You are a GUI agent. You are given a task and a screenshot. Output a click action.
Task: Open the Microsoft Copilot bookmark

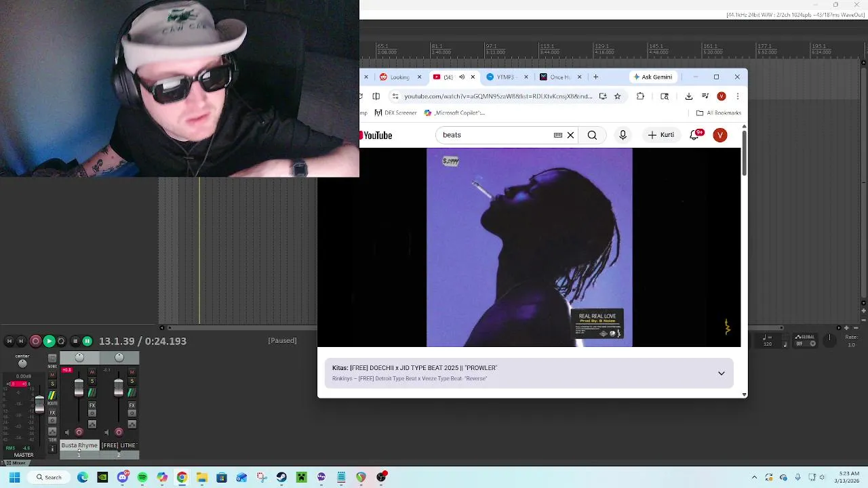point(454,113)
